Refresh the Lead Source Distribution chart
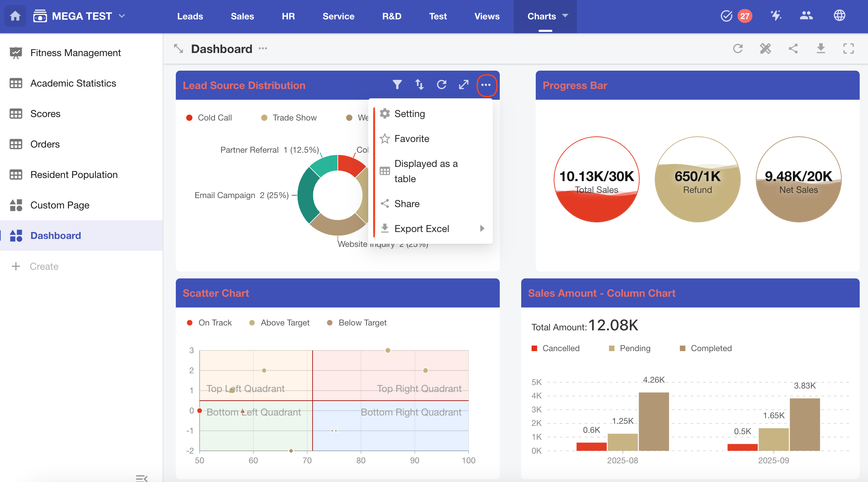The height and width of the screenshot is (482, 868). (x=442, y=84)
